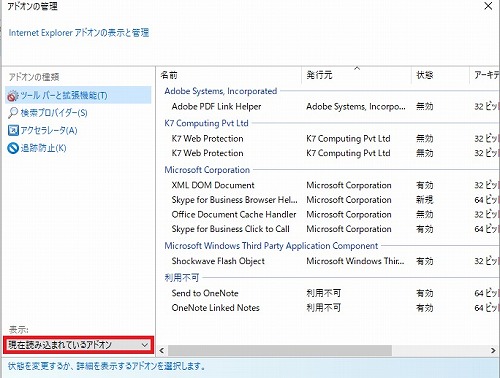
Task: Click the tracking protection icon
Action: [13, 148]
